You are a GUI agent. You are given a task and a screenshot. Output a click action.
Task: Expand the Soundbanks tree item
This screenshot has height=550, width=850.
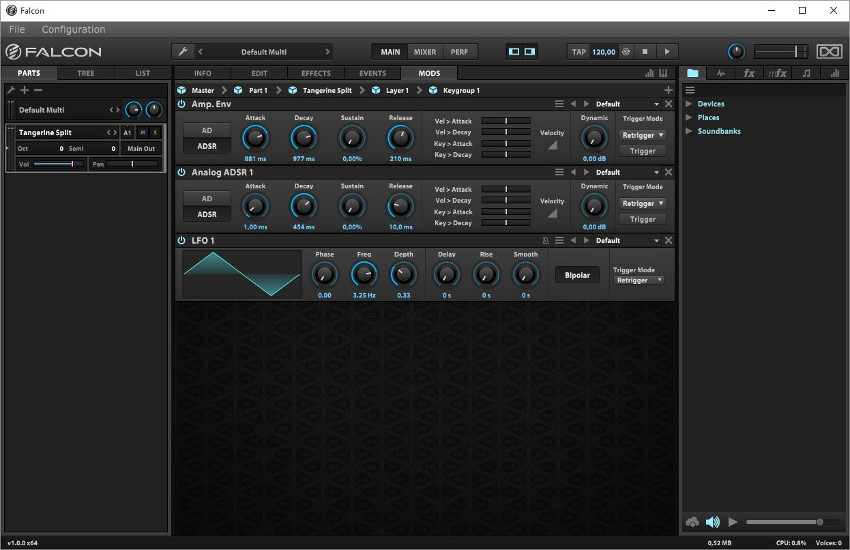click(x=689, y=131)
